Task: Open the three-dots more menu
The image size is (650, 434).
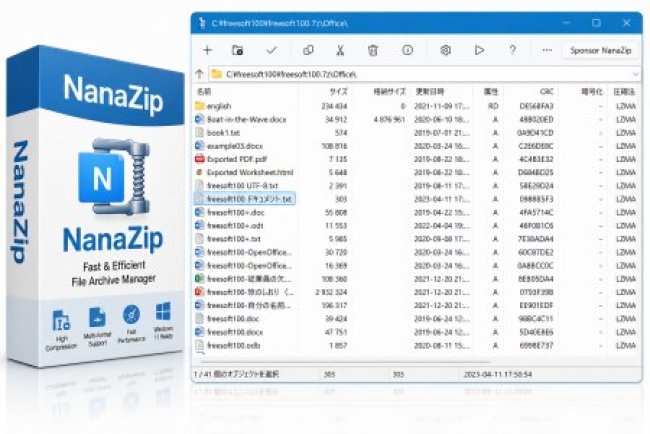Action: tap(547, 51)
